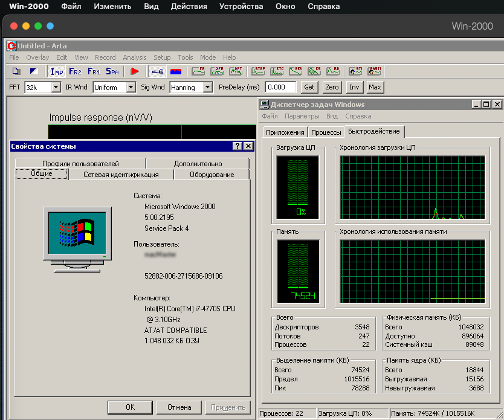The height and width of the screenshot is (420, 504).
Task: Expand the FFT size 32k dropdown
Action: [56, 87]
